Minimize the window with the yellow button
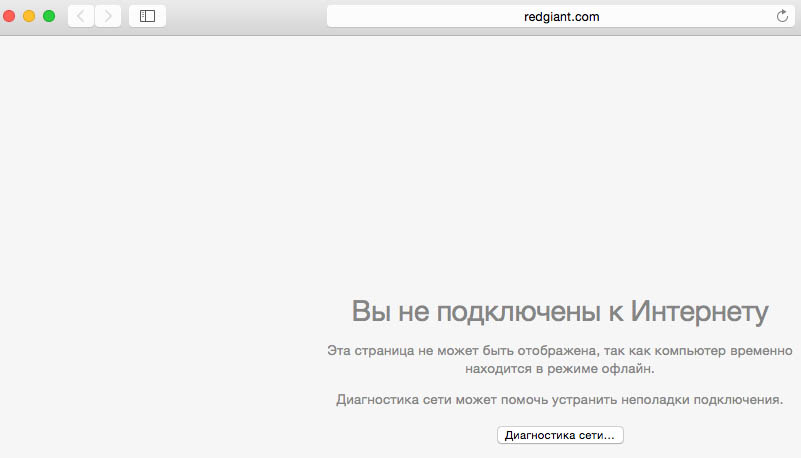The width and height of the screenshot is (801, 458). (x=29, y=16)
